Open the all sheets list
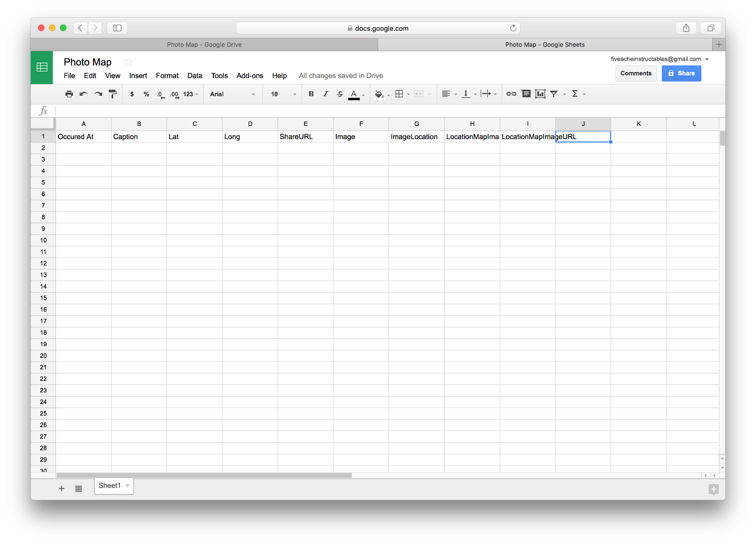The image size is (756, 544). [x=79, y=489]
